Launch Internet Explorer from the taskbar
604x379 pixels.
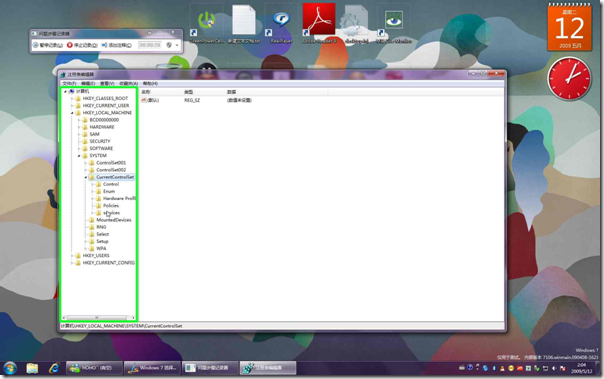[54, 368]
